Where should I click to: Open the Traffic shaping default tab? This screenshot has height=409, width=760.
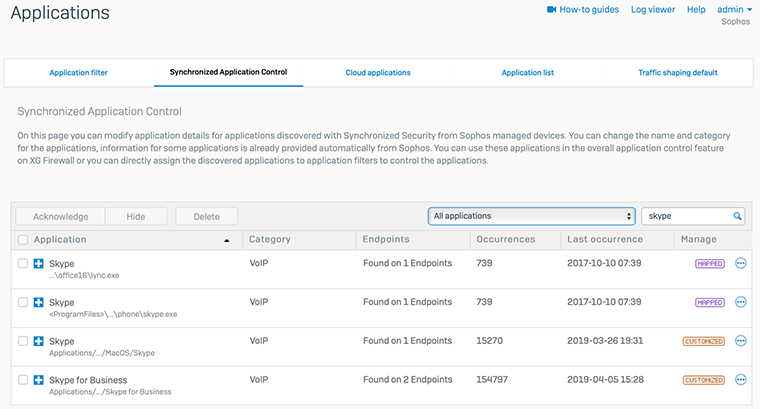[678, 73]
